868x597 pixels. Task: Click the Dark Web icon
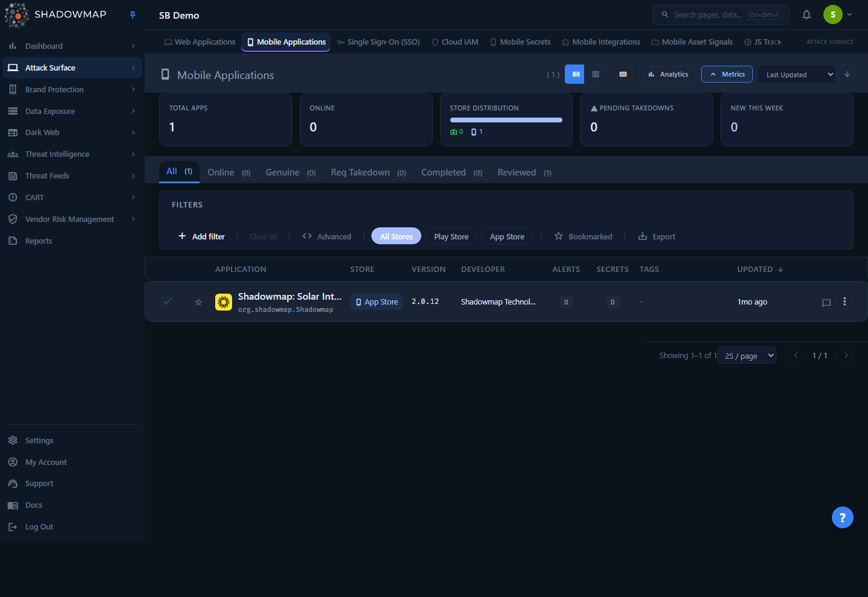13,133
